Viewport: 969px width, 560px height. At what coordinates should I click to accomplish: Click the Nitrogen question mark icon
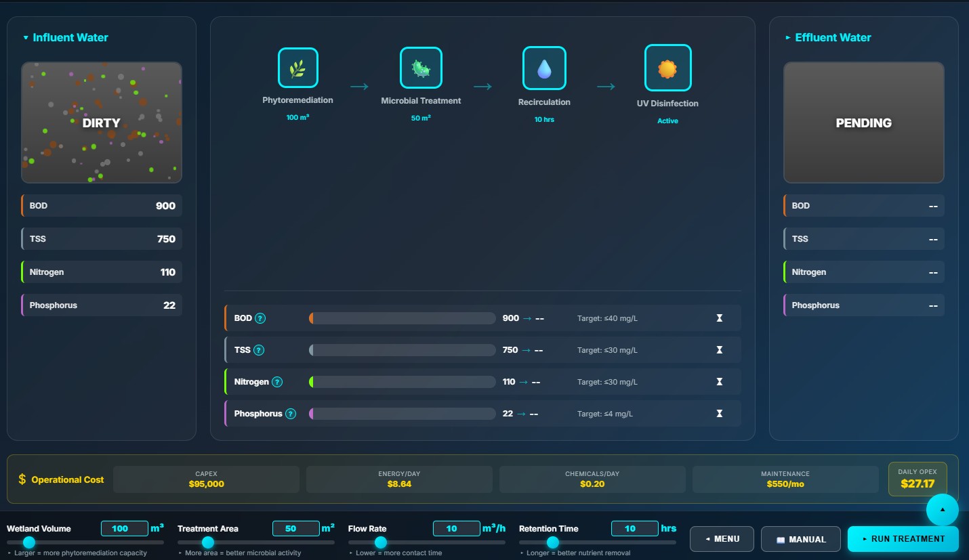point(276,381)
